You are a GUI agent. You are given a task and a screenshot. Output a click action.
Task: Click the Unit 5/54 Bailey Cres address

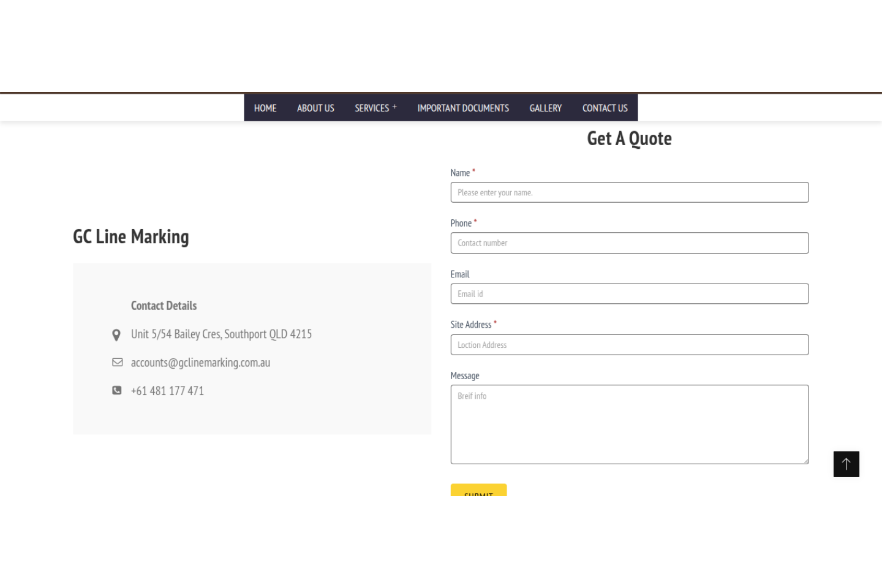pos(221,334)
